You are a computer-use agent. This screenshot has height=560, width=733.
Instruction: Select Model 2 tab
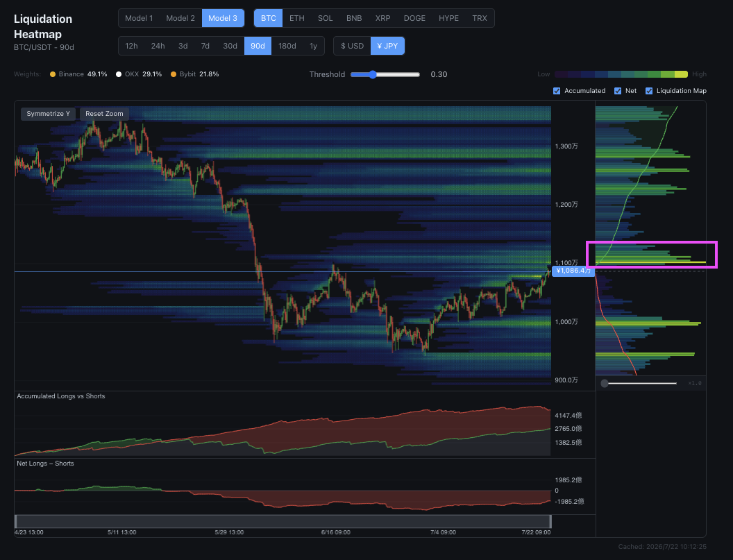tap(180, 18)
